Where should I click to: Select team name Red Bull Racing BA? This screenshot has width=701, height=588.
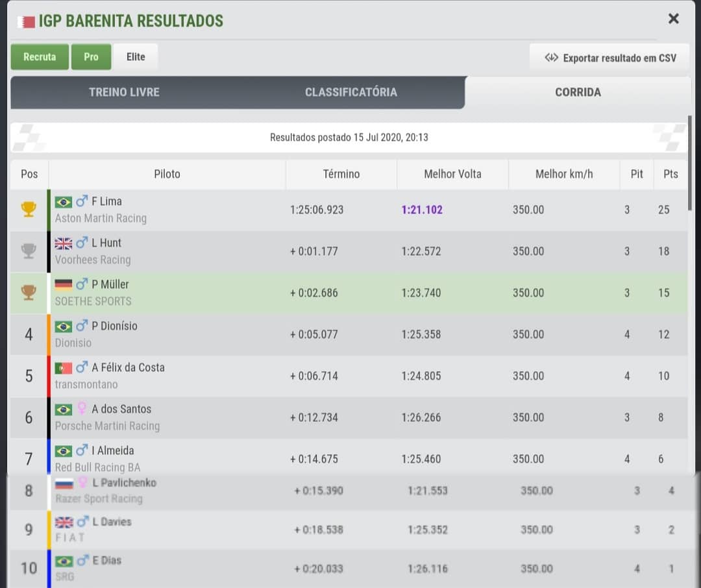tap(97, 468)
